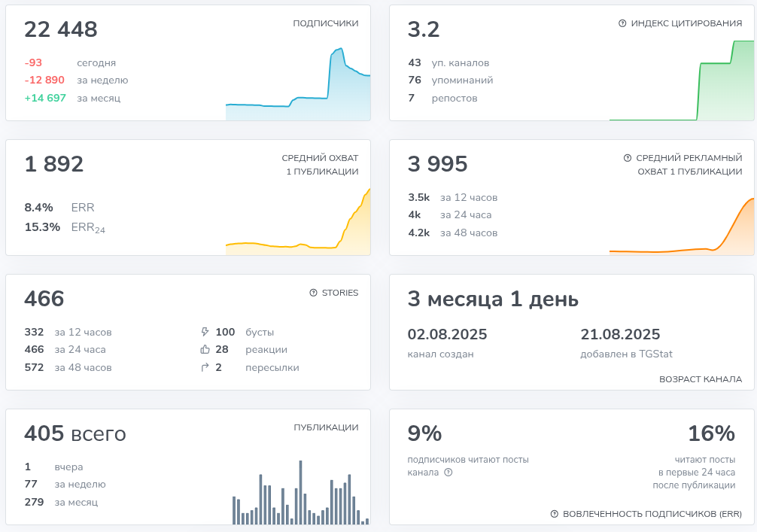Viewport: 757px width, 532px height.
Task: Open the ПУБЛИКАЦИИ card heading
Action: point(326,427)
